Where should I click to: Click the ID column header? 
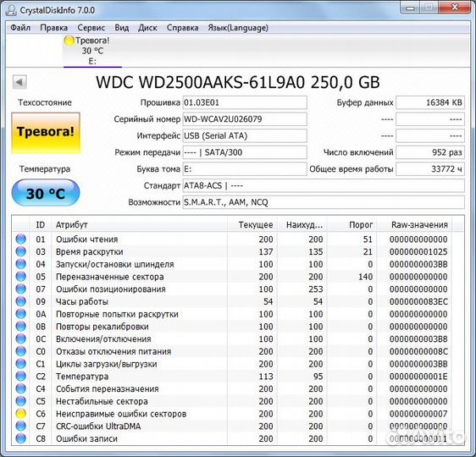coord(41,225)
